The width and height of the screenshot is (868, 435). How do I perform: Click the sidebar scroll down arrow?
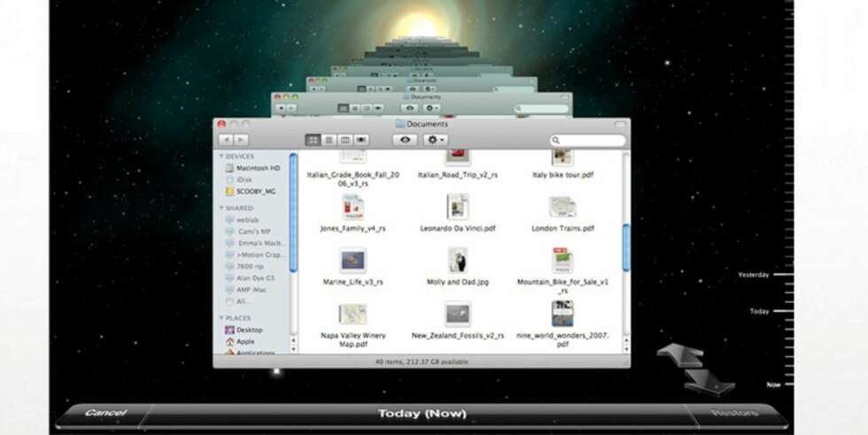[293, 349]
